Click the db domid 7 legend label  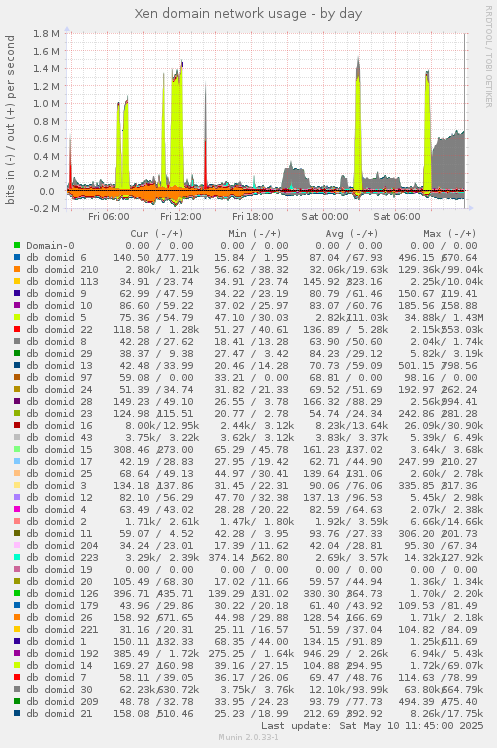tap(56, 677)
